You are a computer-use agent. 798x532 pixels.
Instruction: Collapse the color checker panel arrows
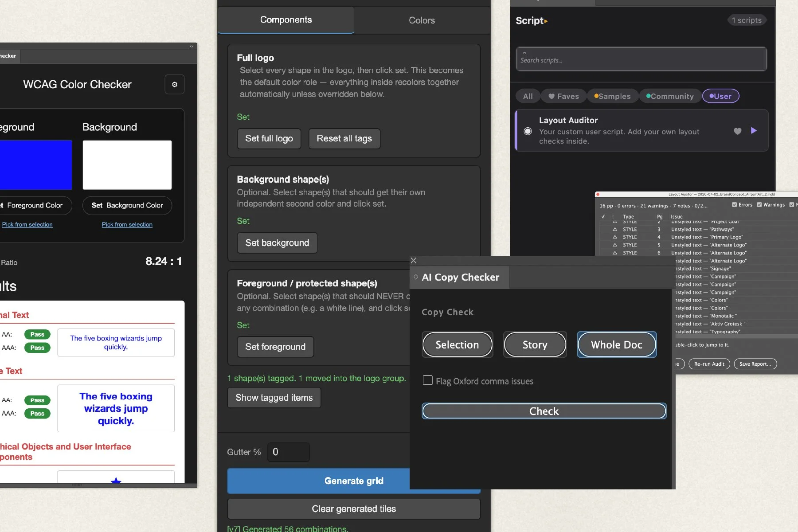pos(192,46)
